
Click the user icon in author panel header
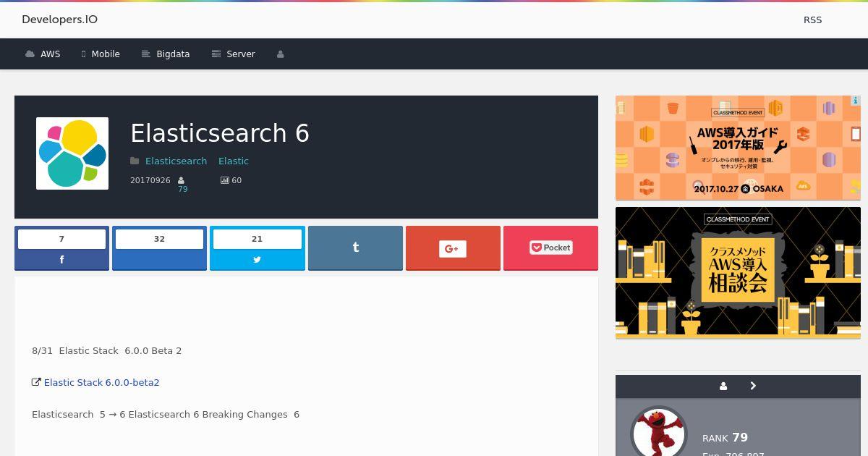(723, 386)
